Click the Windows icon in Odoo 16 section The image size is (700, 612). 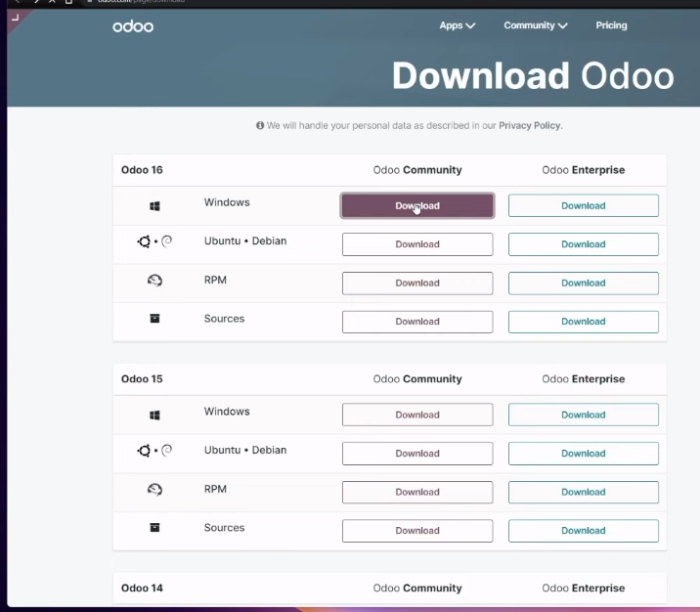tap(154, 205)
